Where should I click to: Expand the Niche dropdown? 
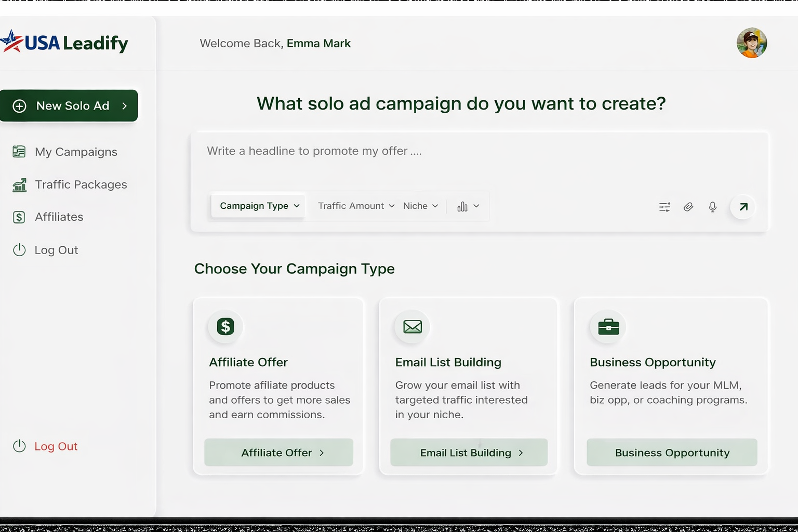pyautogui.click(x=420, y=206)
